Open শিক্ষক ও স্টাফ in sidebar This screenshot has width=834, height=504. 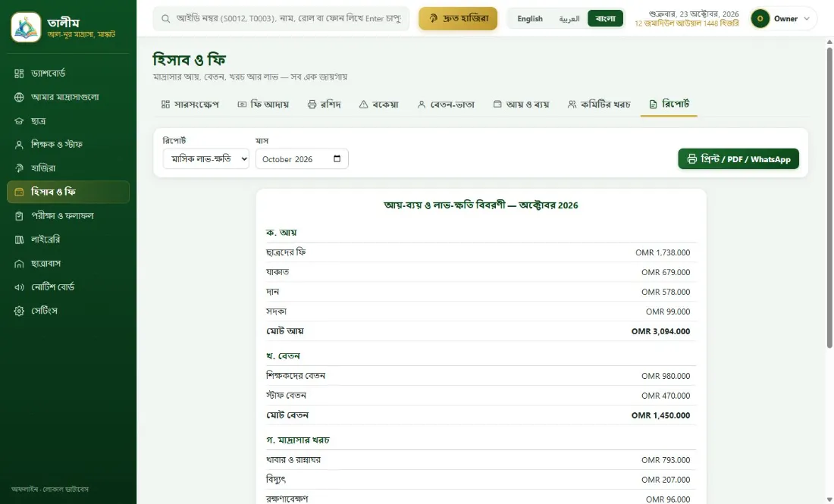[68, 145]
